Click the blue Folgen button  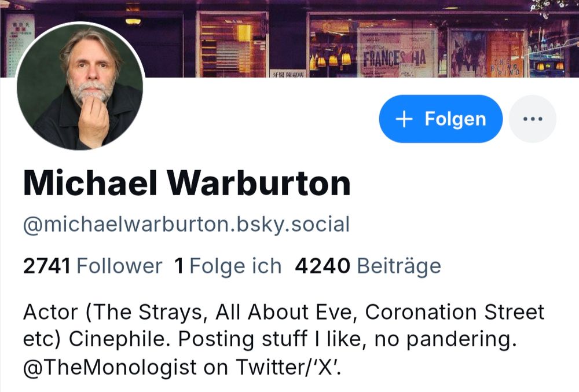(441, 119)
